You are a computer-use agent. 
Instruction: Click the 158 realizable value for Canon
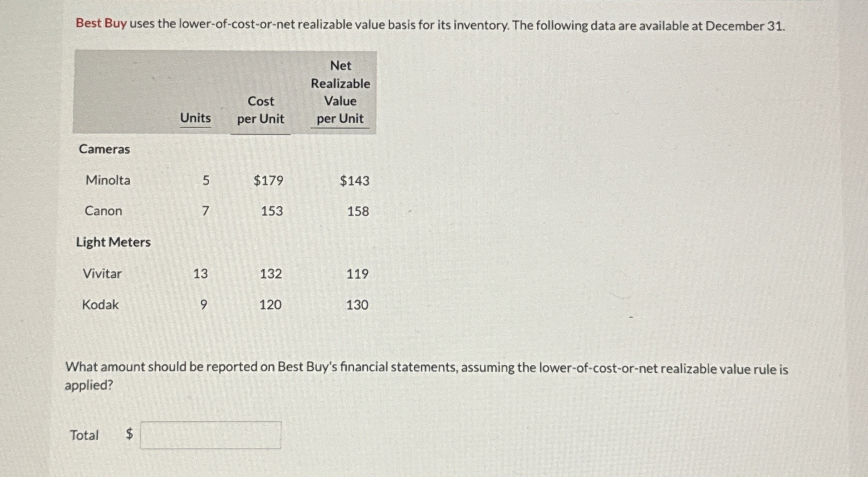click(358, 211)
